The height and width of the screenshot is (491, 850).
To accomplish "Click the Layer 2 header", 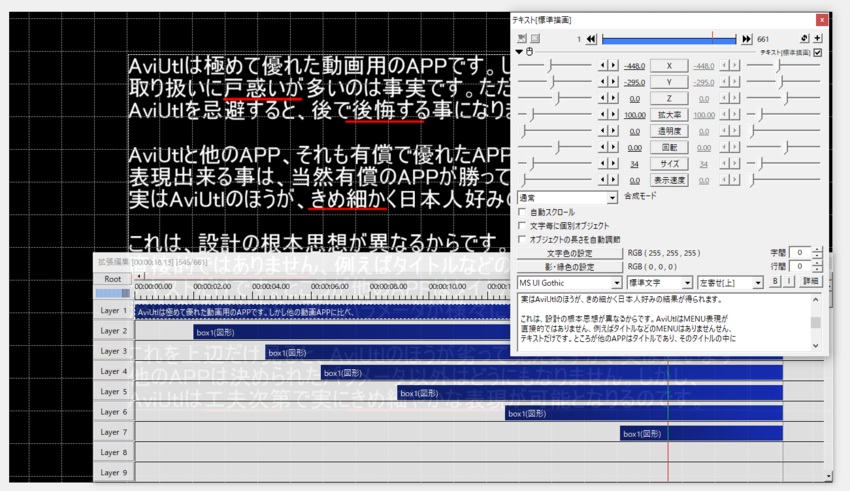I will coord(113,331).
